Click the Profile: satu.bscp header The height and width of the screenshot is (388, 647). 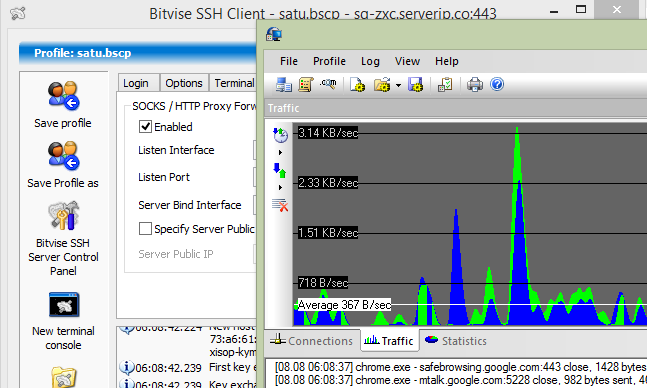83,53
